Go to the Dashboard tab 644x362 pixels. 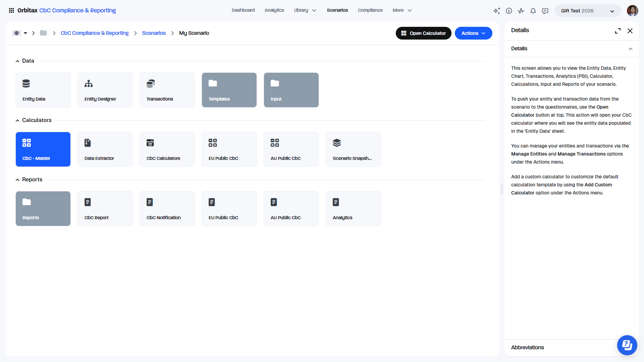coord(243,10)
